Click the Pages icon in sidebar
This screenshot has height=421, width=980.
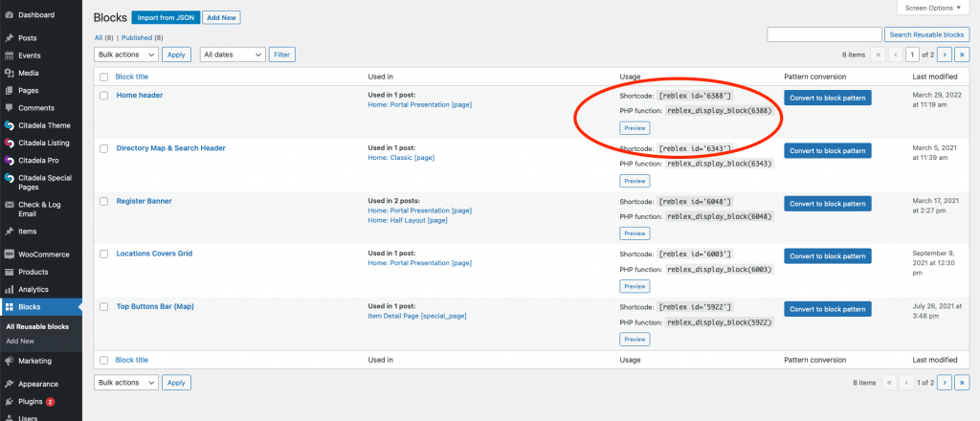[x=10, y=91]
